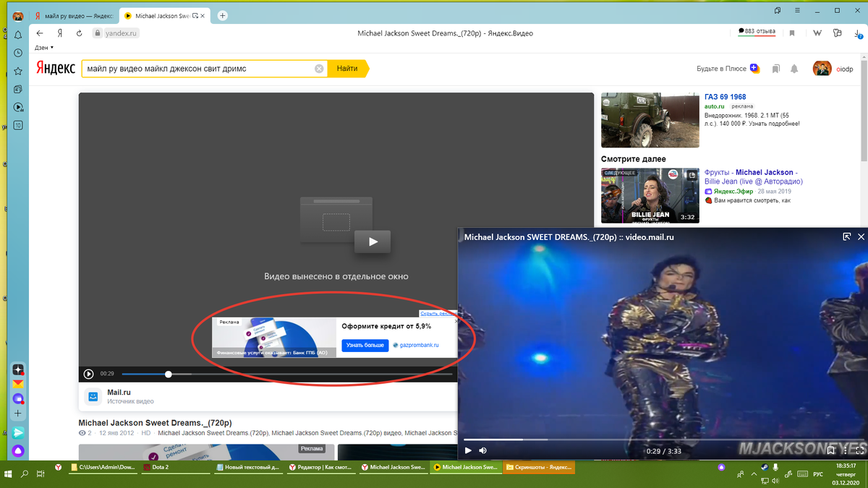Close the video.mail.ru popup player
Screen dimensions: 868x488
click(861, 236)
